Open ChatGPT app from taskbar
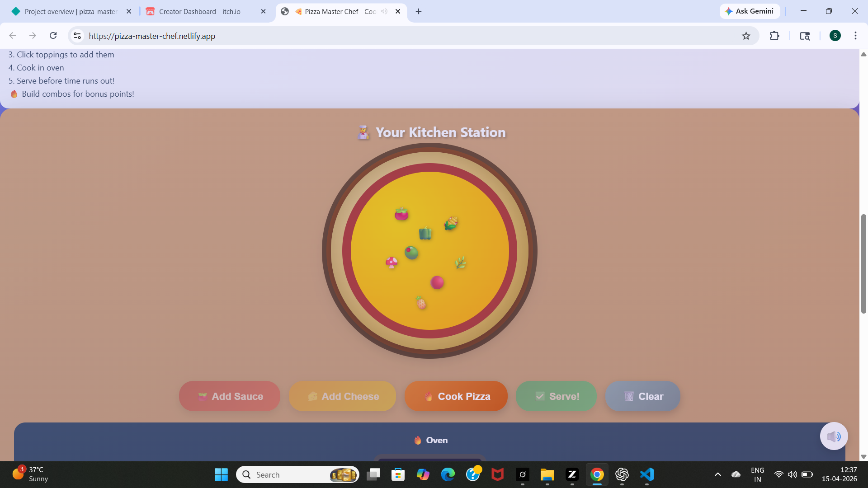This screenshot has height=488, width=868. tap(622, 474)
